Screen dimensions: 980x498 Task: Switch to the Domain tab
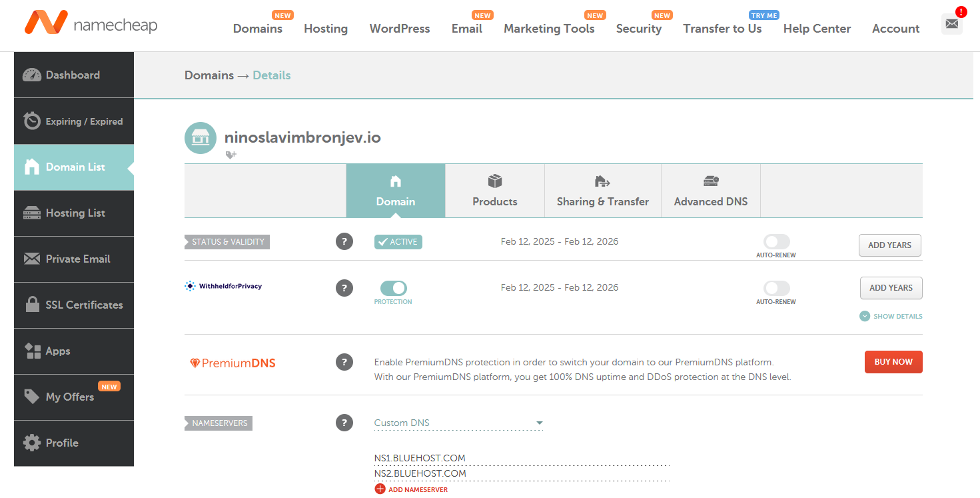[396, 191]
